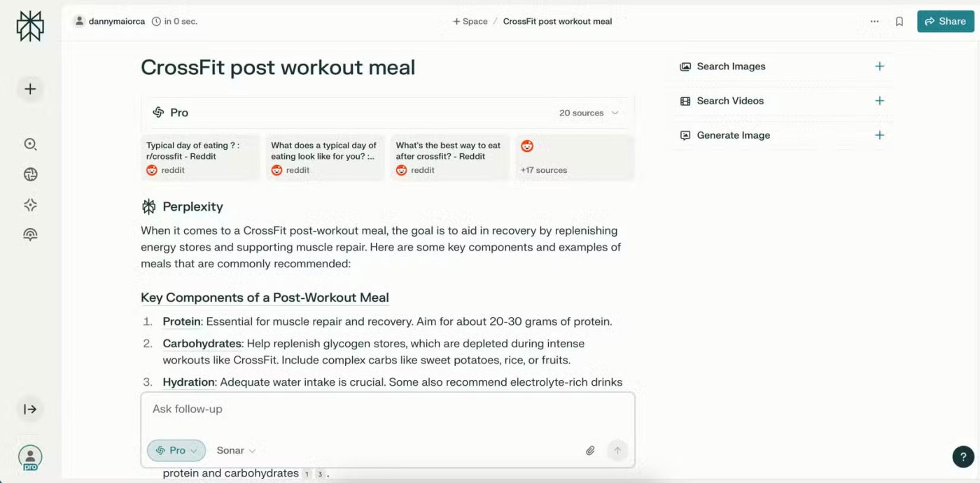Open the help question mark button
Viewport: 980px width, 483px height.
click(x=963, y=456)
